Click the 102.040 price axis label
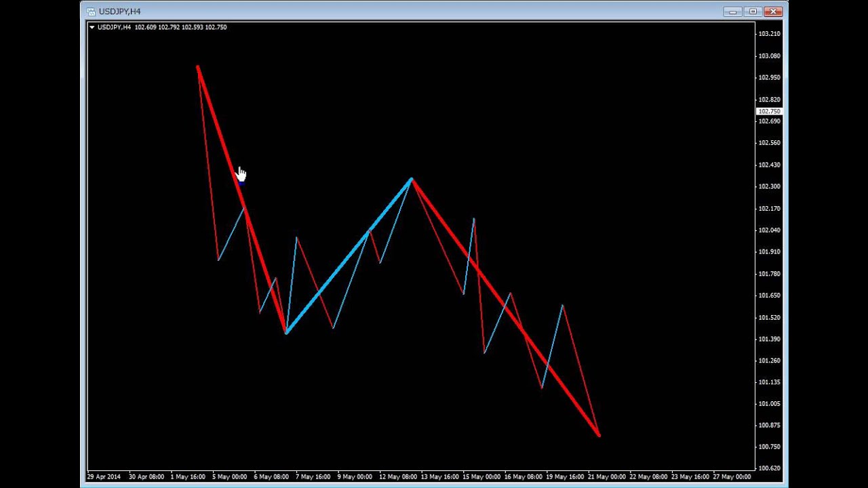The image size is (868, 488). 769,230
